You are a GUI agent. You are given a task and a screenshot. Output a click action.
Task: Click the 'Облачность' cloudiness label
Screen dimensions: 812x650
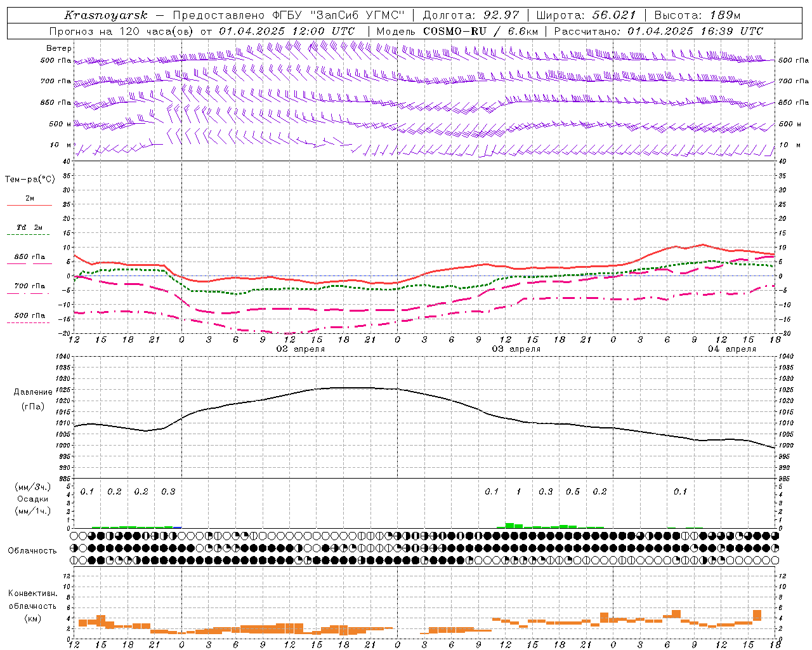(x=32, y=551)
